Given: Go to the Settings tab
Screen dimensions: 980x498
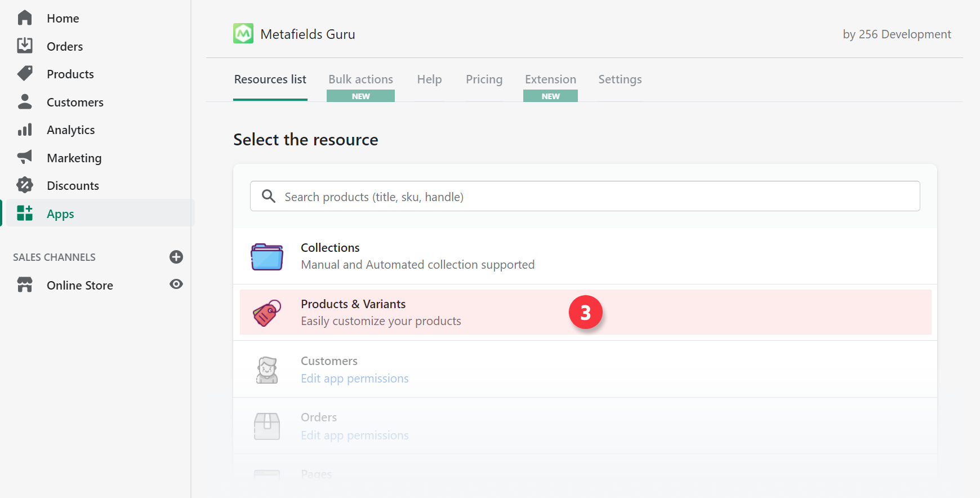Looking at the screenshot, I should (x=620, y=79).
